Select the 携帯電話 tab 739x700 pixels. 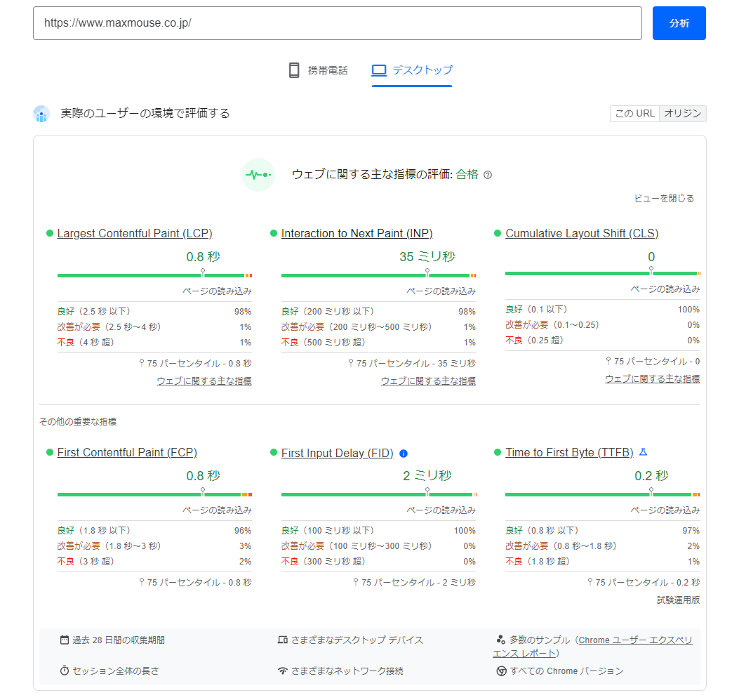point(318,70)
